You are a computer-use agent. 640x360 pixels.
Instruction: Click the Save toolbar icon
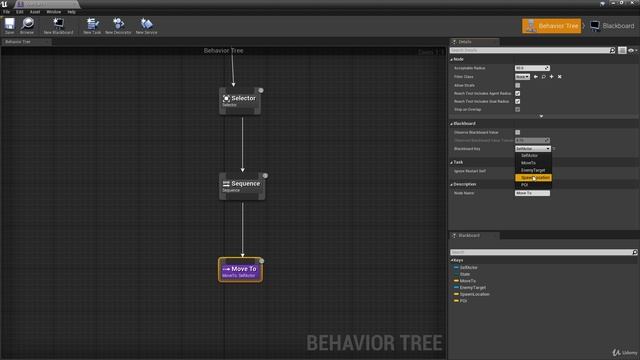coord(9,24)
